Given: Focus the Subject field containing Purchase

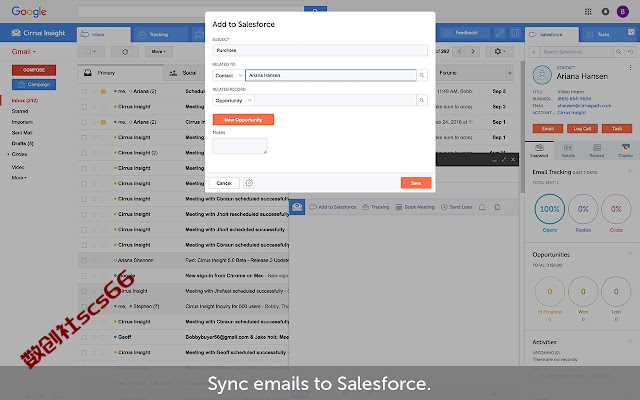Looking at the screenshot, I should pos(320,50).
